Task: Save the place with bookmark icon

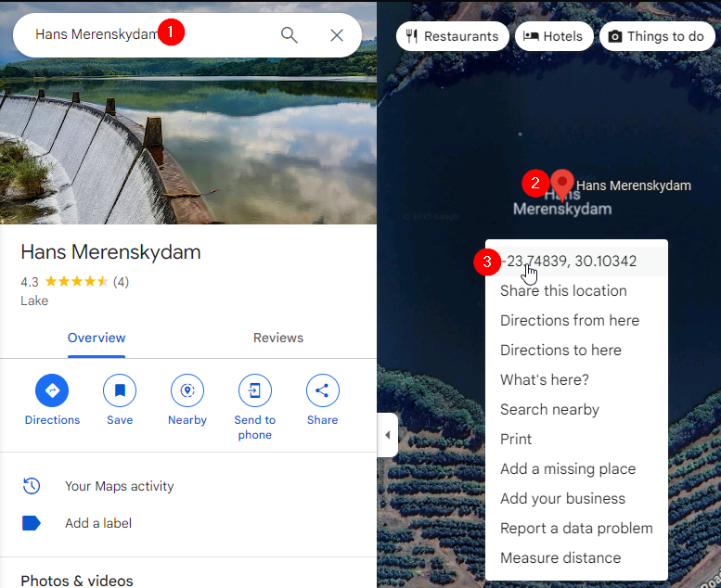Action: (x=120, y=390)
